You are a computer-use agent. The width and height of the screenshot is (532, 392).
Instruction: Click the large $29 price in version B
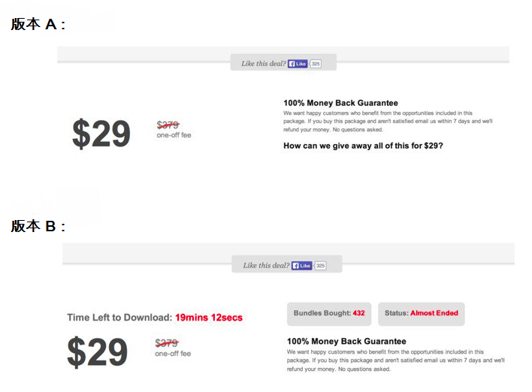pos(97,353)
